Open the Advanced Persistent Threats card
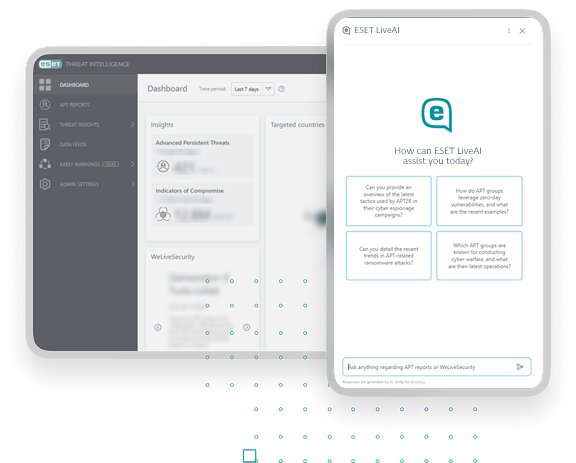Screen dimensions: 576x463 [202, 156]
